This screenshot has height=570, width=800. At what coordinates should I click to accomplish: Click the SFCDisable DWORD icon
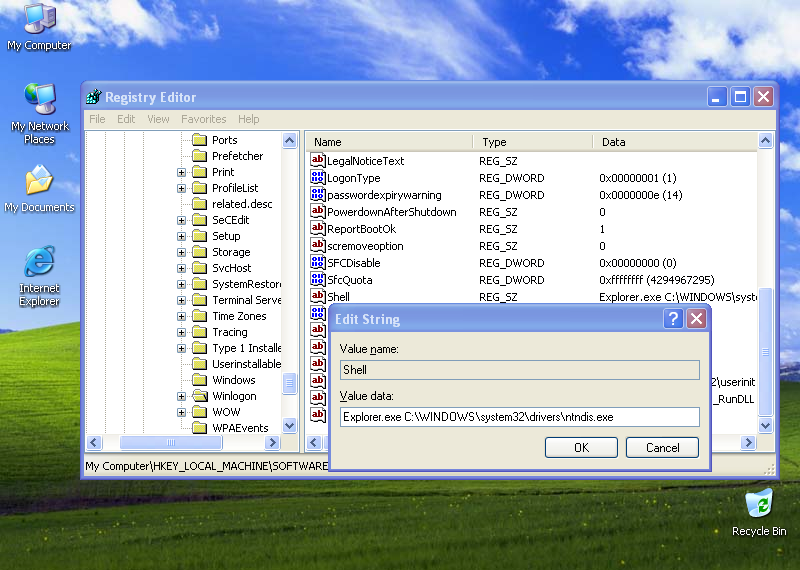click(x=317, y=263)
